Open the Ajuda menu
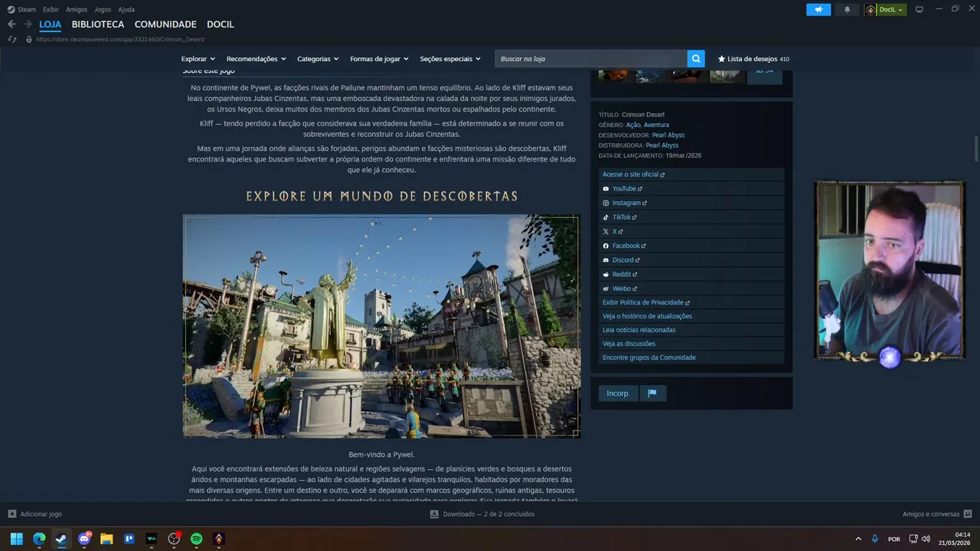The image size is (980, 551). coord(126,9)
